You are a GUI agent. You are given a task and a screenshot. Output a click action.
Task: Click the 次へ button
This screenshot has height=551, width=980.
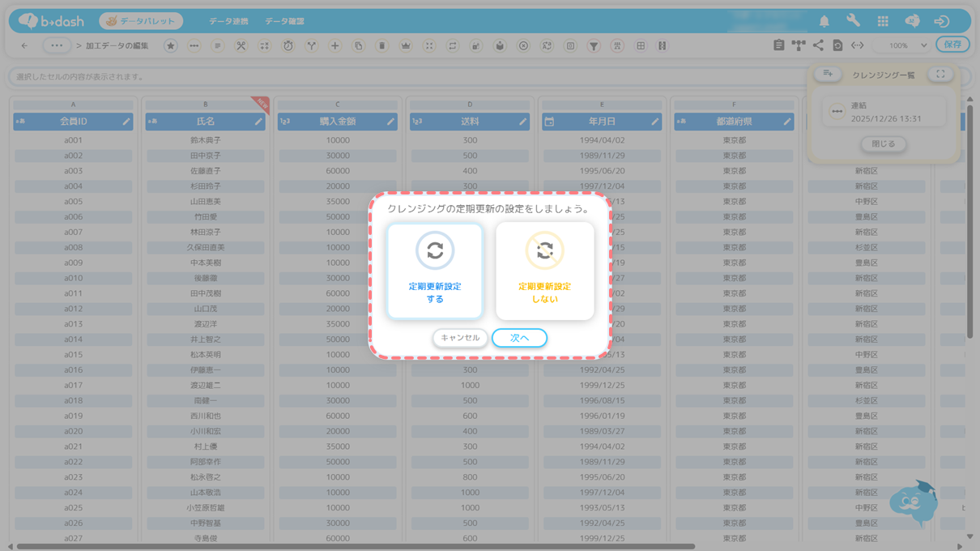pyautogui.click(x=519, y=338)
